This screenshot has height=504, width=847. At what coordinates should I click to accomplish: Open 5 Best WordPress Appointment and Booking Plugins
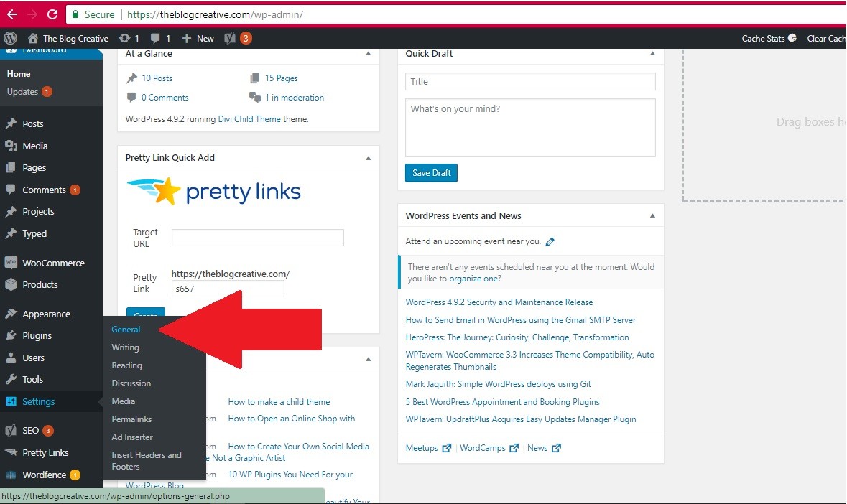[x=502, y=402]
